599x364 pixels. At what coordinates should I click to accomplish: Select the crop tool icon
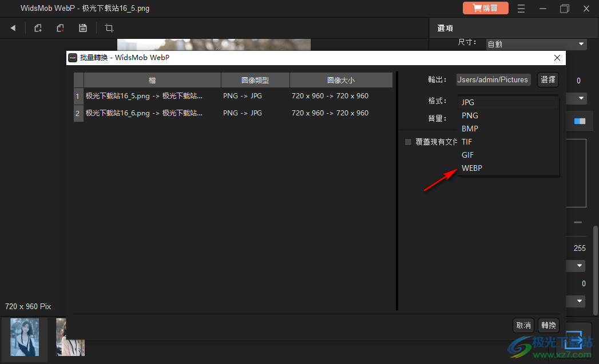coord(109,28)
